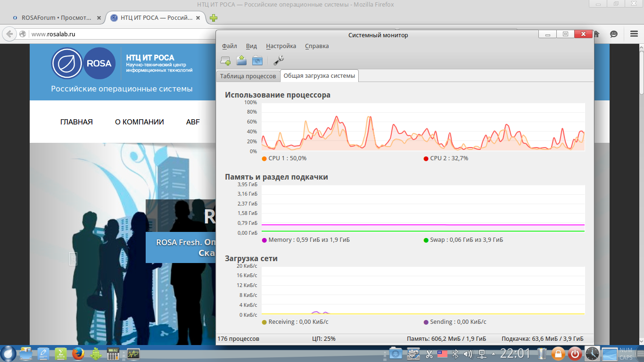Open the Файл menu
The image size is (644, 362).
(x=230, y=46)
